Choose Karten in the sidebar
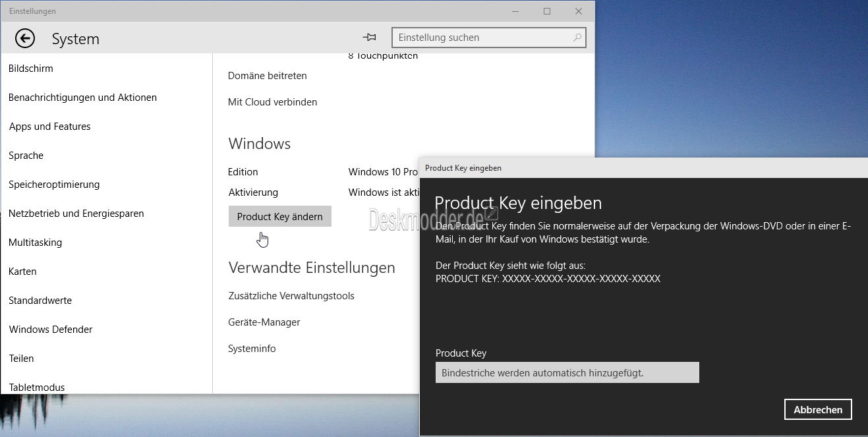The height and width of the screenshot is (437, 868). point(22,272)
